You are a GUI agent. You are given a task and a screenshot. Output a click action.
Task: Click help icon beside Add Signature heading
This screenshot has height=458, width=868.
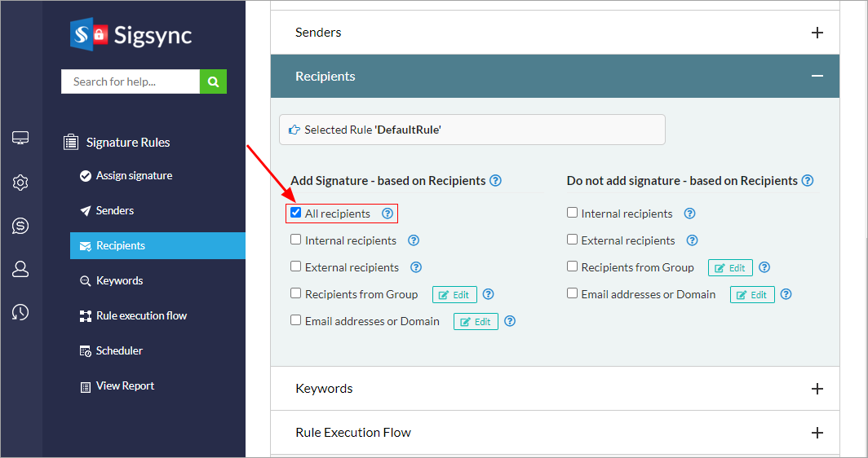[495, 181]
